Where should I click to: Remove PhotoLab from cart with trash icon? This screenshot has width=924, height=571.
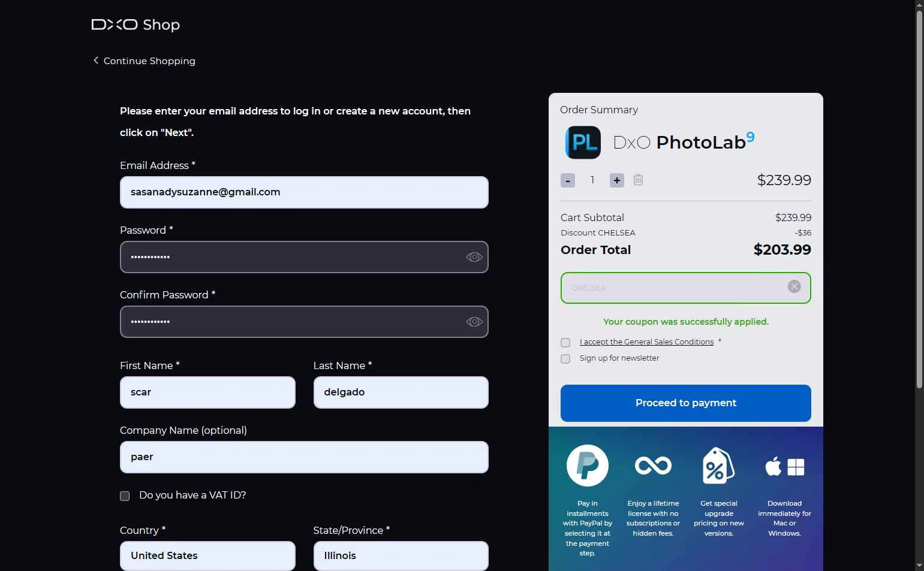click(x=639, y=180)
